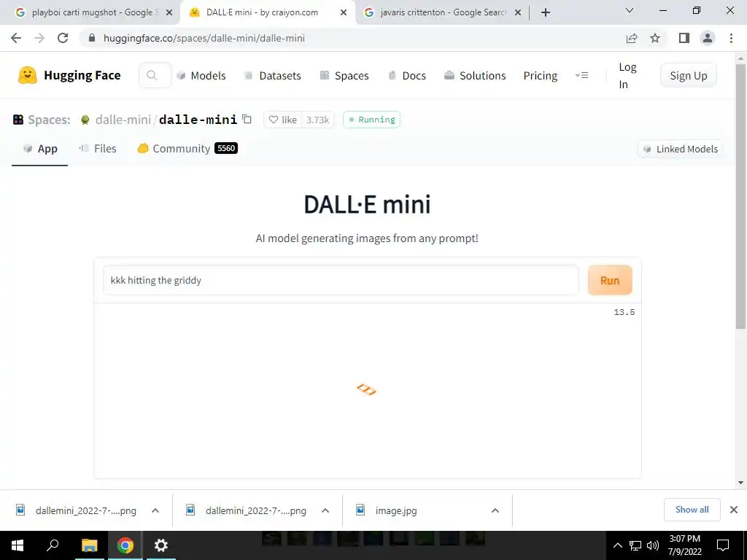Open the Solutions menu item
The height and width of the screenshot is (560, 747).
point(475,76)
